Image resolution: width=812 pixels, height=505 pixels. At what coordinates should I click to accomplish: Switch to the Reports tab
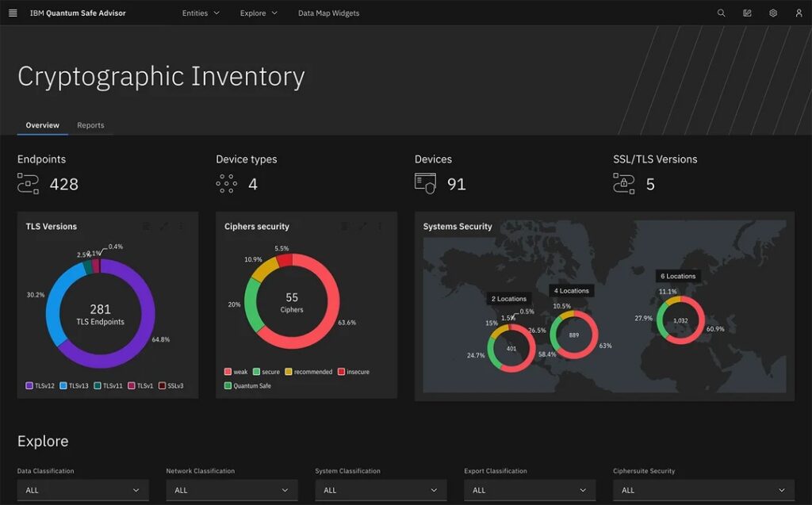tap(90, 125)
